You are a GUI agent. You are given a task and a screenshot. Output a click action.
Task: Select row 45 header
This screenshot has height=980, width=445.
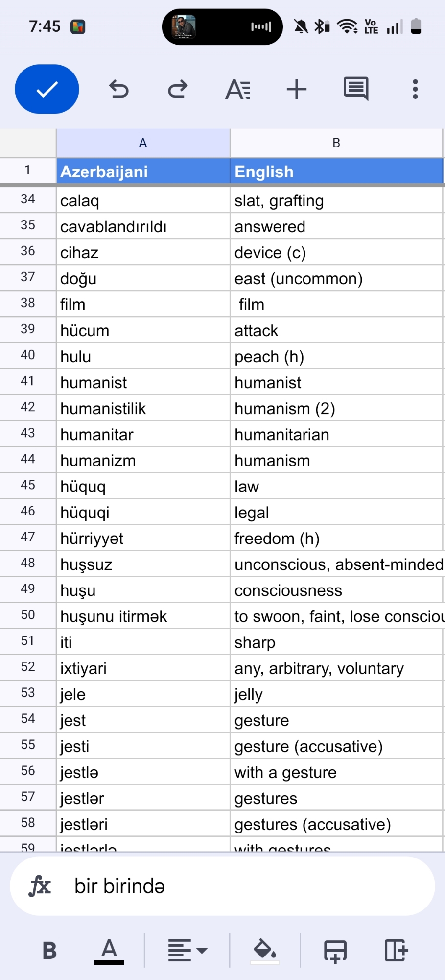28,485
